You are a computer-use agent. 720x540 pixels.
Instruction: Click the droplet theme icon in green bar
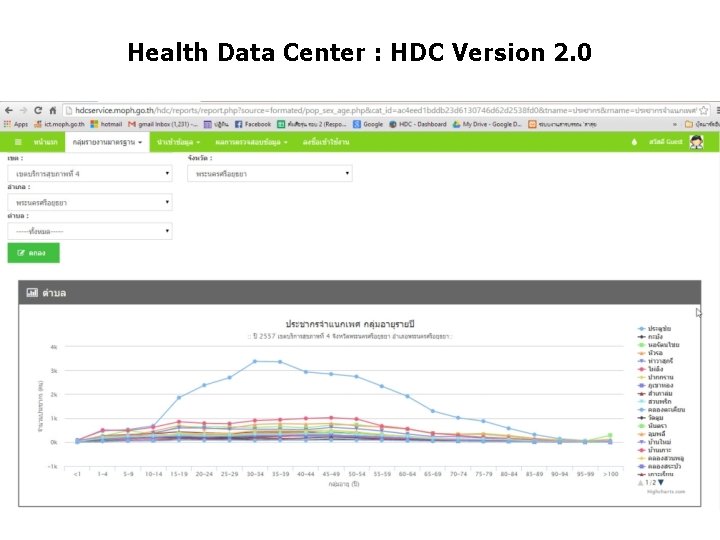[x=634, y=142]
